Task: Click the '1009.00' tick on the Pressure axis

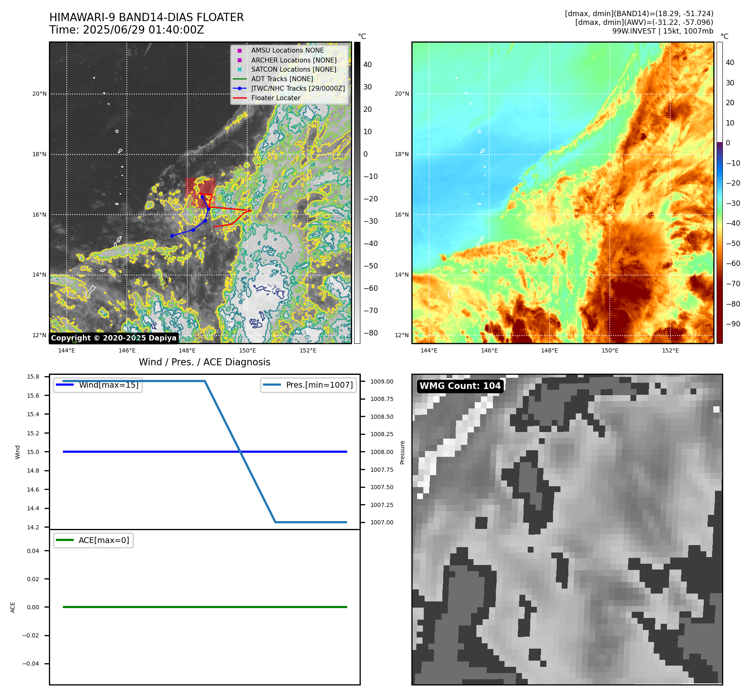Action: 382,381
